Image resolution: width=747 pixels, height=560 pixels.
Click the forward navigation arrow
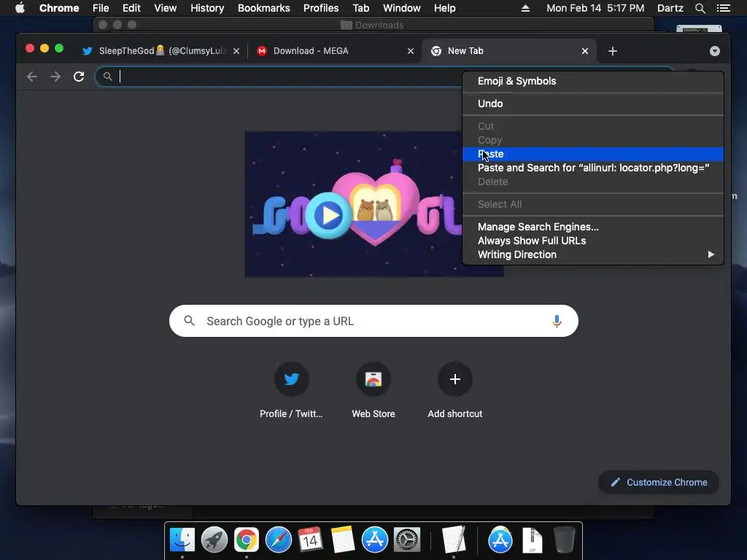tap(55, 77)
